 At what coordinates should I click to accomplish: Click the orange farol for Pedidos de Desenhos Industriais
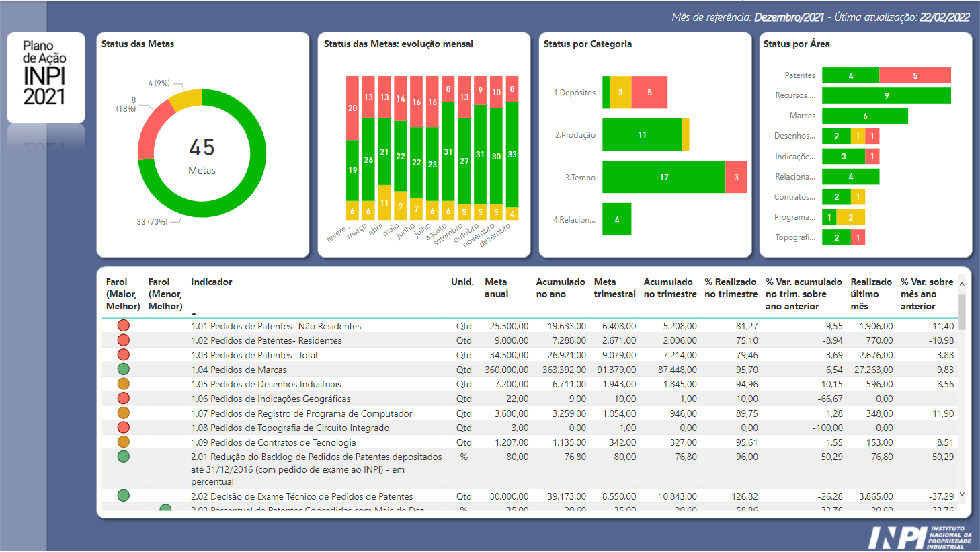(x=123, y=384)
